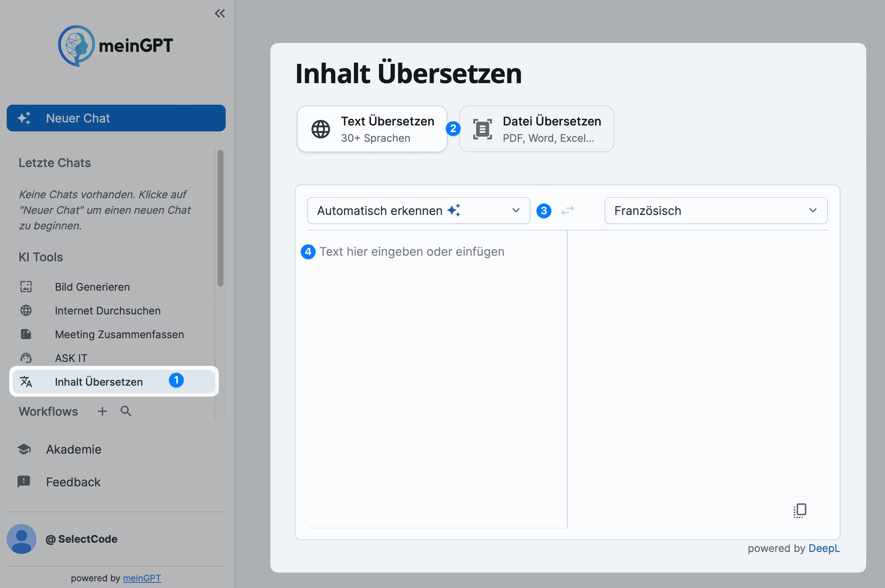Collapse the sidebar with the chevron icon
The width and height of the screenshot is (885, 588).
(220, 13)
